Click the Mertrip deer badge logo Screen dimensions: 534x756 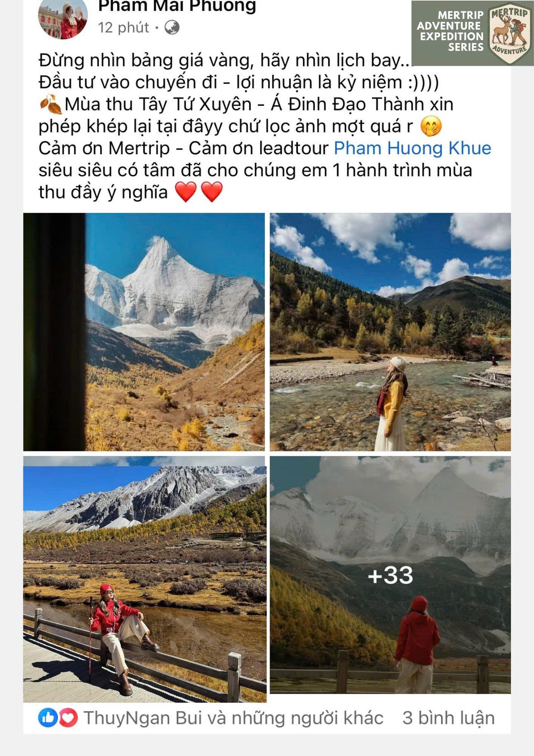pyautogui.click(x=509, y=32)
